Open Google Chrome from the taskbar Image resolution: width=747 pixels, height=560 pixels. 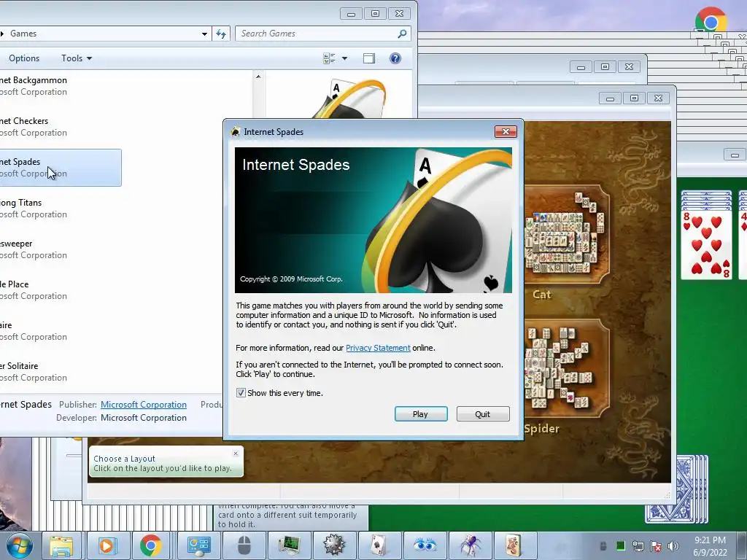point(152,545)
